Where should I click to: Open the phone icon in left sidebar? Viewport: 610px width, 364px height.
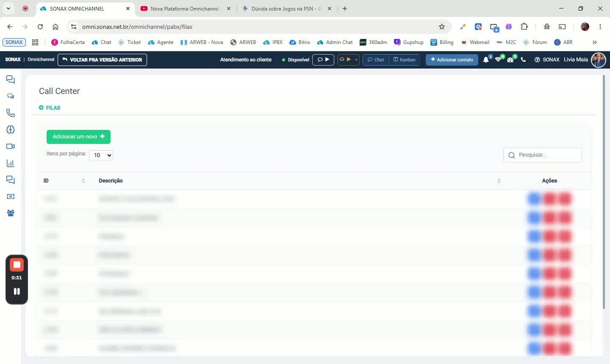click(11, 113)
